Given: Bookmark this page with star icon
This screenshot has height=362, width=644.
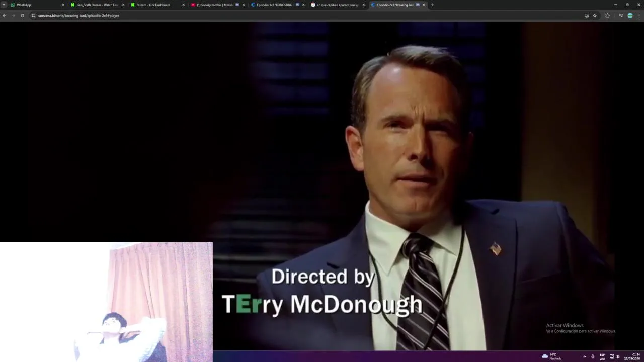Looking at the screenshot, I should coord(595,16).
